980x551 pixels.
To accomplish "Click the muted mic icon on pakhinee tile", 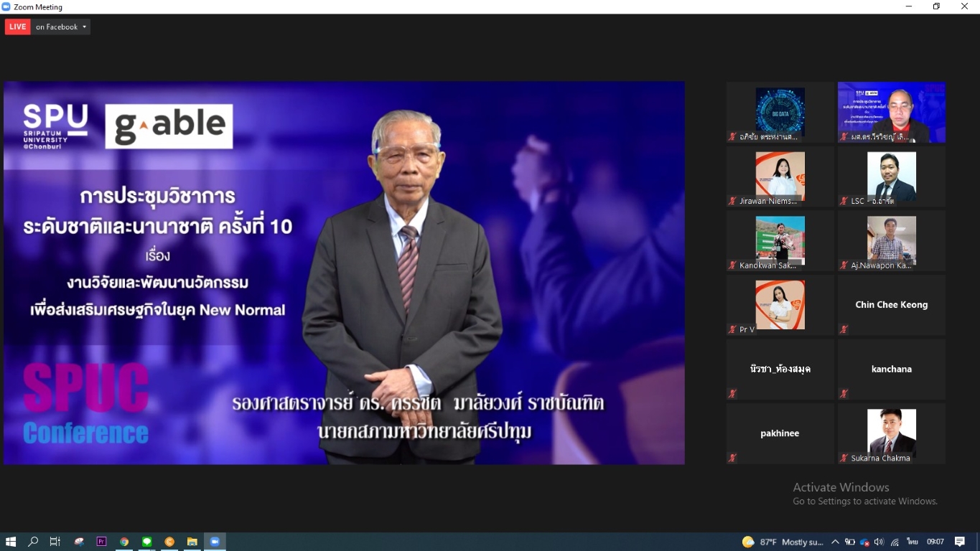I will click(733, 458).
